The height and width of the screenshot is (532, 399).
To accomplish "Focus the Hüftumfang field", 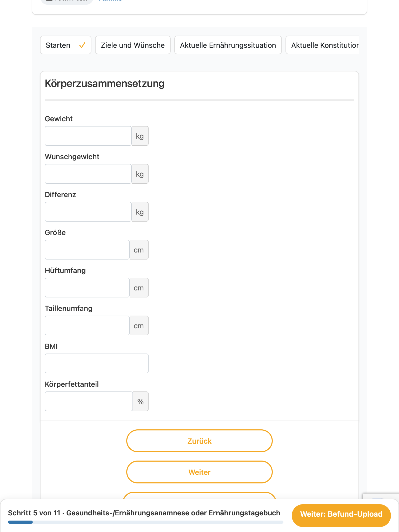I will 87,288.
